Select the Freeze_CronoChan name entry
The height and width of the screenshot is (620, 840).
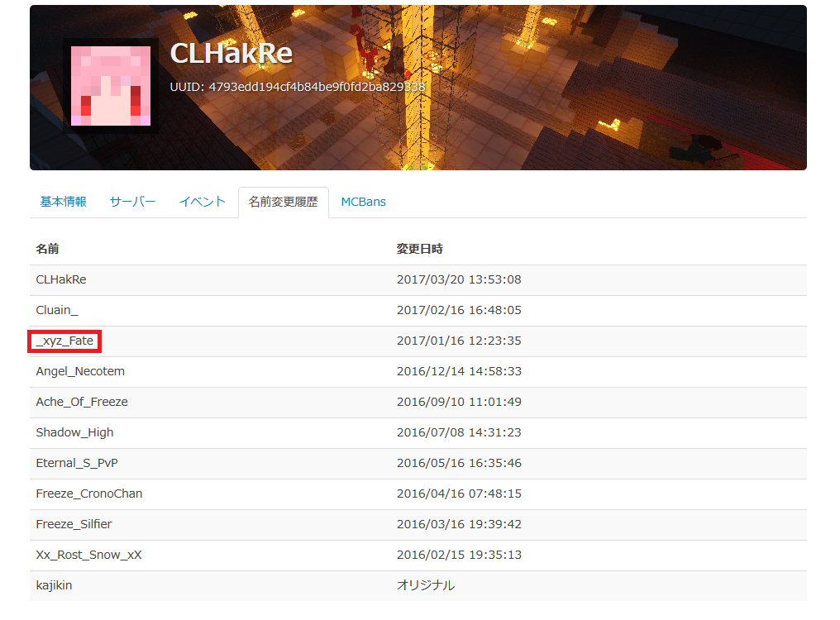tap(89, 494)
